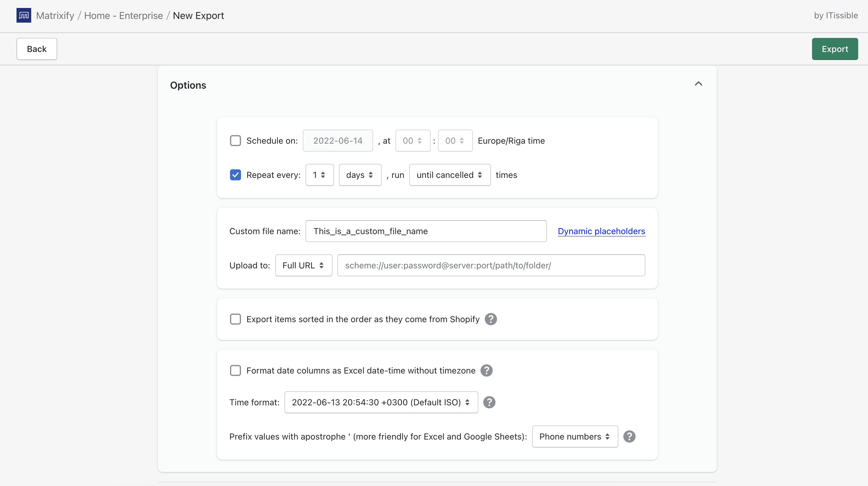
Task: Uncheck the Repeat every checkbox
Action: pos(235,175)
